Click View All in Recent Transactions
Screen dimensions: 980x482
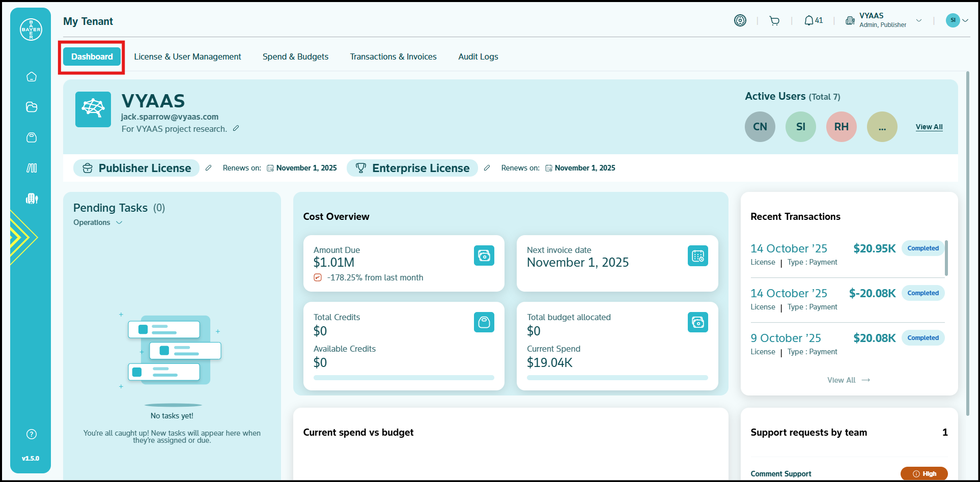click(x=848, y=380)
